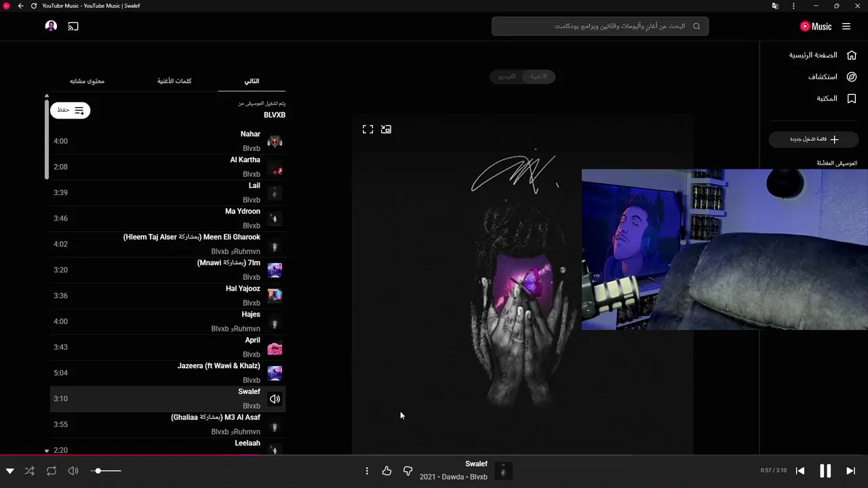This screenshot has height=488, width=868.
Task: Open الموسيقى المفضّلة liked music playlist
Action: (837, 163)
